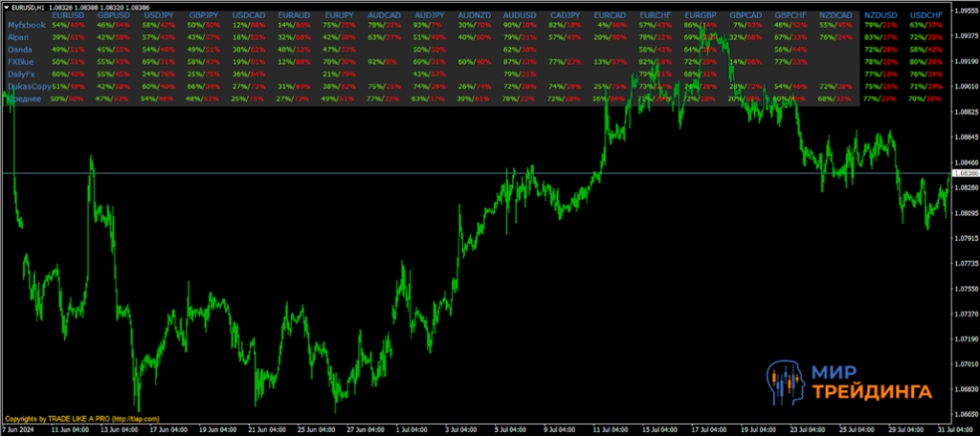980x436 pixels.
Task: Click the EURUSD column header
Action: point(68,15)
